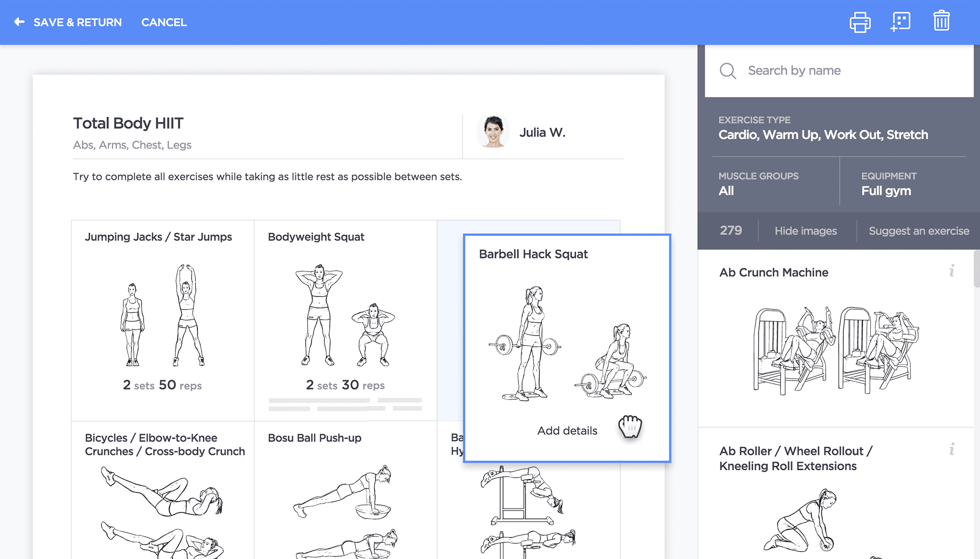
Task: Click CANCEL menu item
Action: pyautogui.click(x=164, y=22)
